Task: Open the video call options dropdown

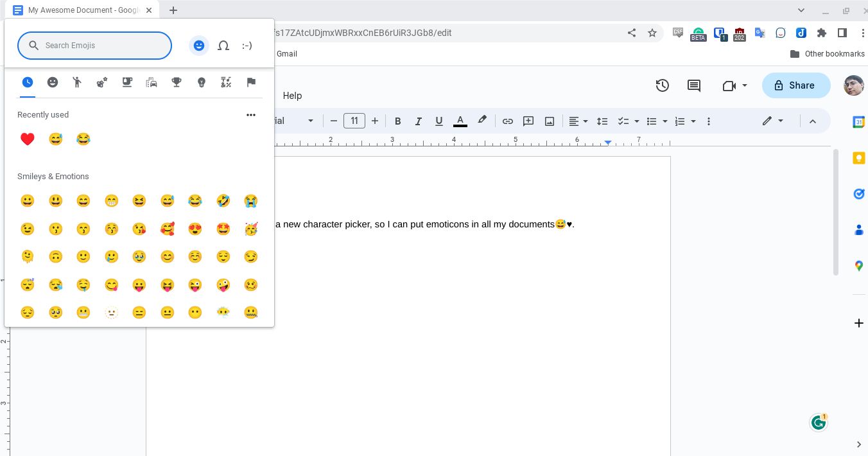Action: coord(745,85)
